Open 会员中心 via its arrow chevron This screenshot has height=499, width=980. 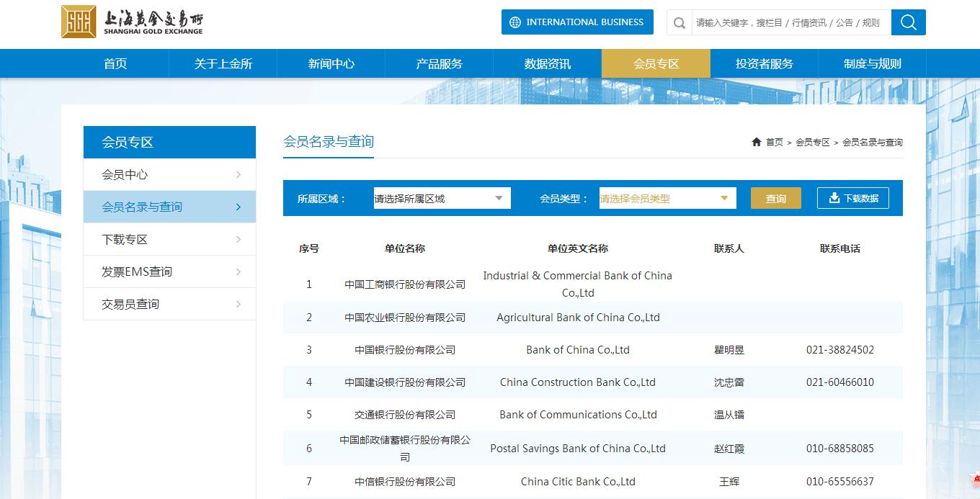pos(239,174)
